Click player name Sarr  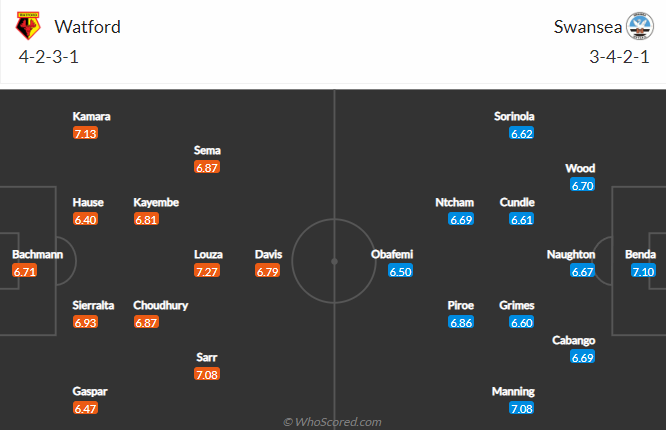pos(207,357)
